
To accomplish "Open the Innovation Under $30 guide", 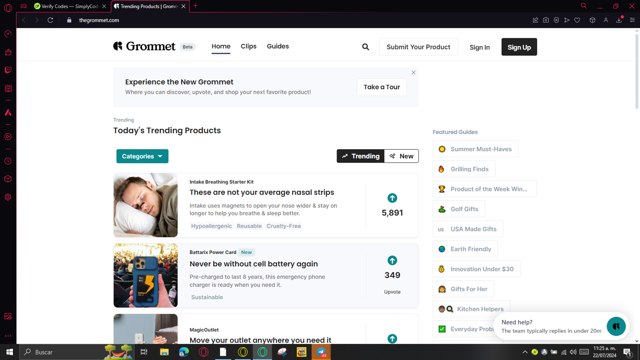I will click(476, 269).
